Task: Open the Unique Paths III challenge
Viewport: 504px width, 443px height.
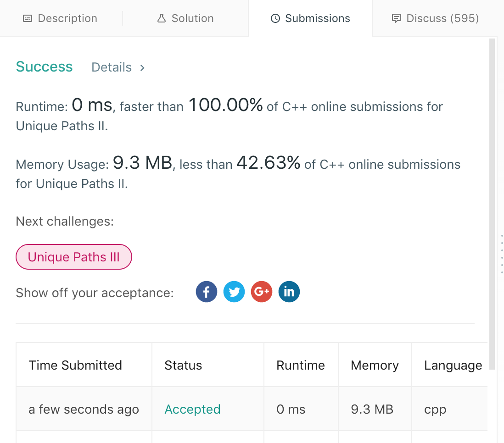Action: pos(74,257)
